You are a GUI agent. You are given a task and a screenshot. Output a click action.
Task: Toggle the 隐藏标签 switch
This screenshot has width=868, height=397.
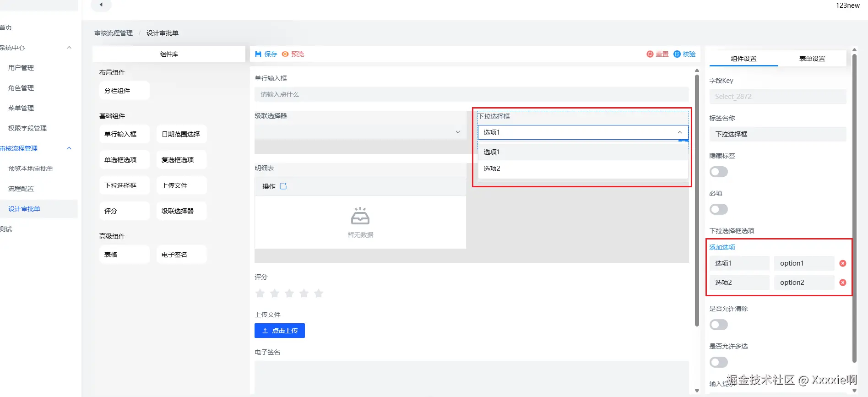pyautogui.click(x=719, y=172)
